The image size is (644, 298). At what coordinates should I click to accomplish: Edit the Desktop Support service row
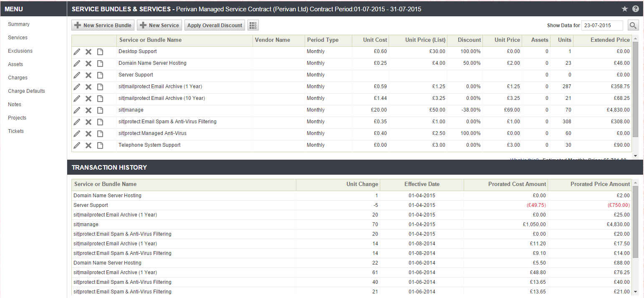pos(77,52)
